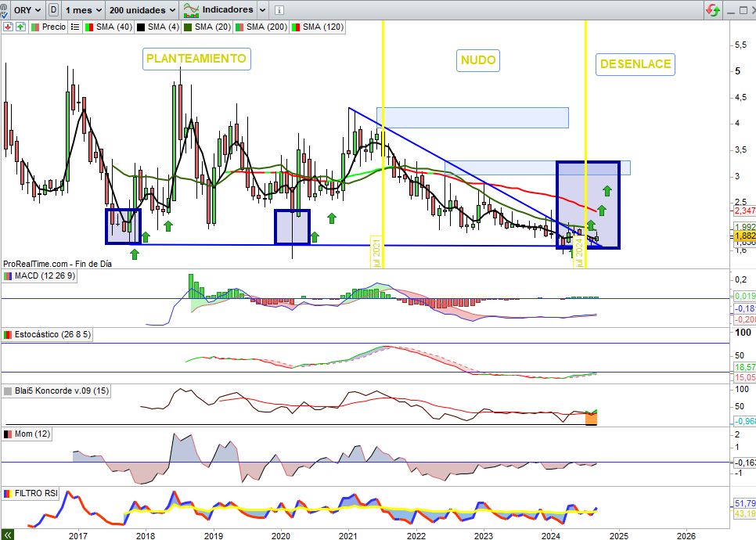
Task: Maximize the ORY chart window
Action: (x=743, y=10)
